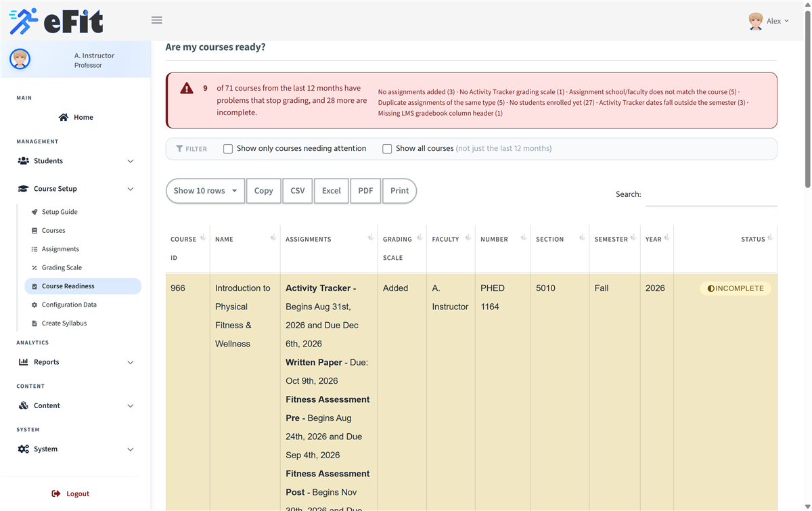
Task: Click the Logout link
Action: pos(70,494)
